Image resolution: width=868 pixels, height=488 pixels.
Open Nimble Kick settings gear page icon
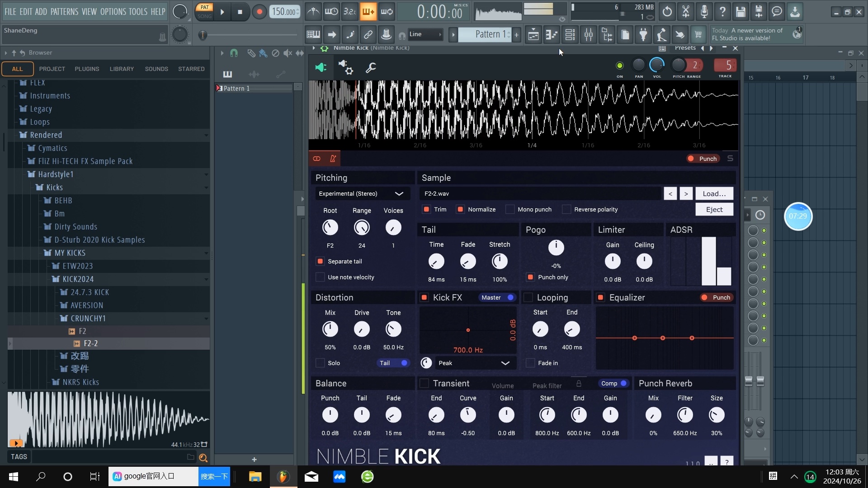(346, 68)
